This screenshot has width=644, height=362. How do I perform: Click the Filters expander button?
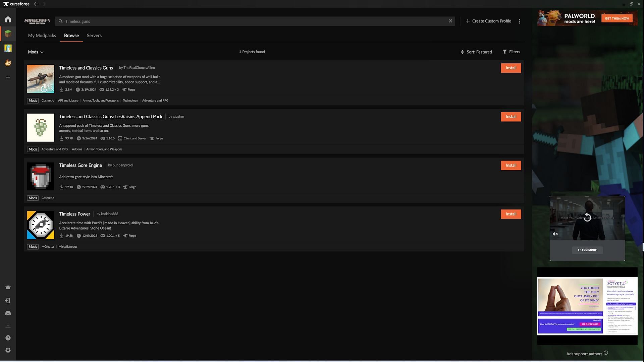[511, 52]
